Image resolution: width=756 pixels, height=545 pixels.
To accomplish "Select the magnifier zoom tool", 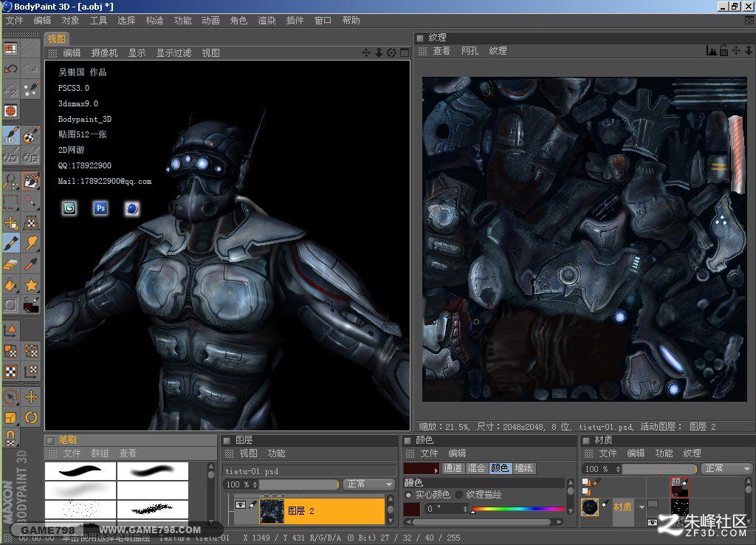I will coord(10,181).
